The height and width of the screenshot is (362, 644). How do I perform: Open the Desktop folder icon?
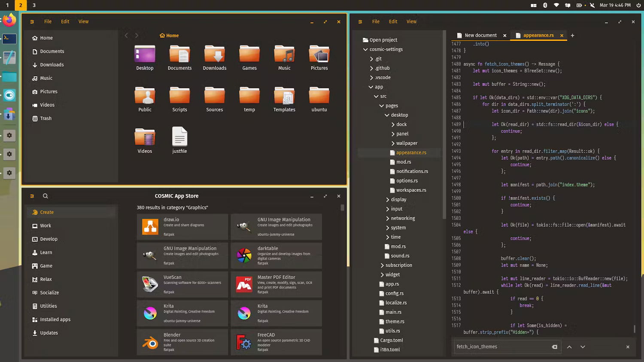click(x=145, y=58)
